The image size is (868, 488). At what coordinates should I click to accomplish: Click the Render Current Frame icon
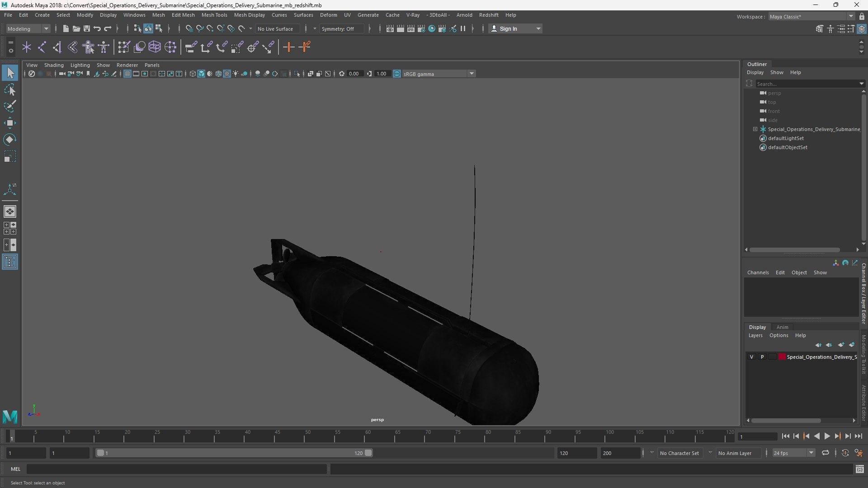pos(401,28)
